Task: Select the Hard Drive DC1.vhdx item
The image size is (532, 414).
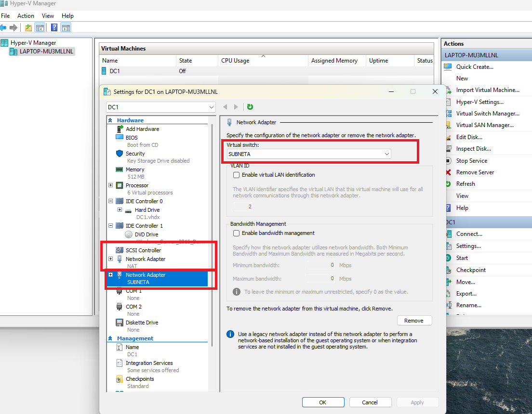Action: 147,210
